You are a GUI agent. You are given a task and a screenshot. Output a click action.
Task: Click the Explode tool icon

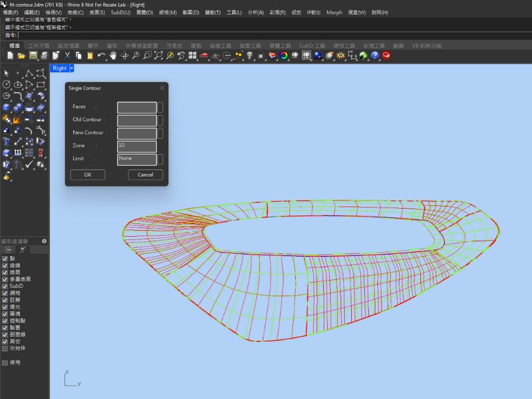click(17, 119)
